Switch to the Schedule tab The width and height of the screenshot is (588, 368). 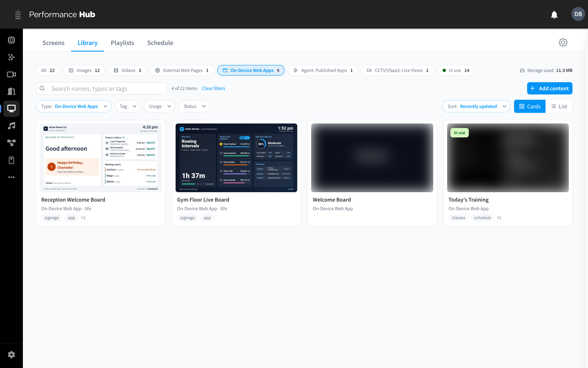coord(160,43)
